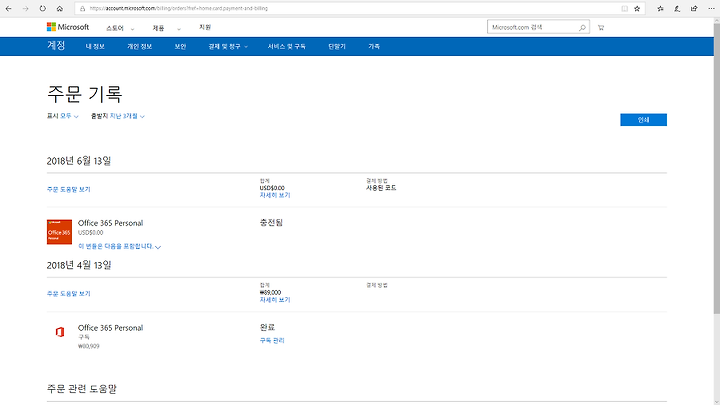720x405 pixels.
Task: Expand the 제품 menu
Action: (x=166, y=28)
